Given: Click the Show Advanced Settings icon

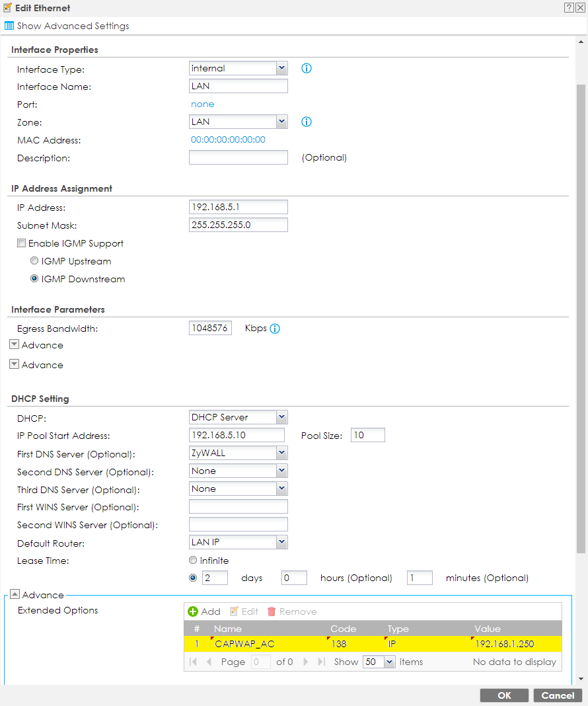Looking at the screenshot, I should [x=9, y=26].
